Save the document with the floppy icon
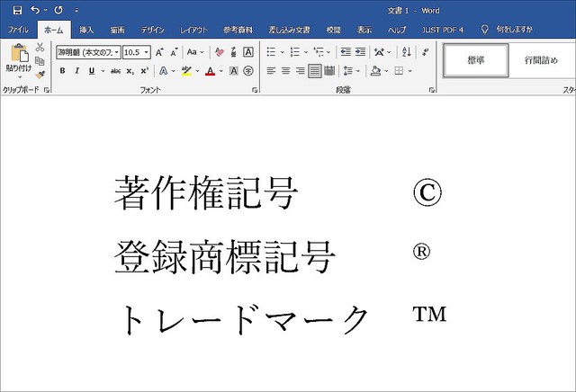576x392 pixels. tap(17, 10)
